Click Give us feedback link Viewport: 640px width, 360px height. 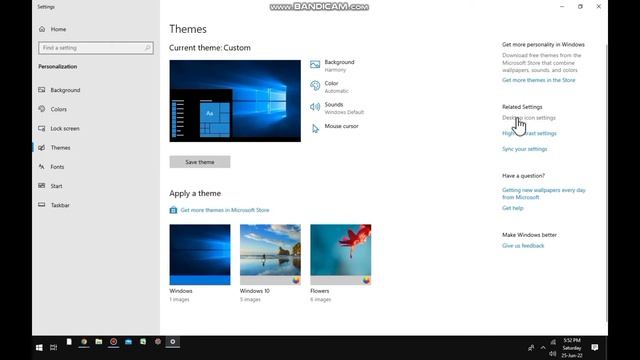click(523, 246)
